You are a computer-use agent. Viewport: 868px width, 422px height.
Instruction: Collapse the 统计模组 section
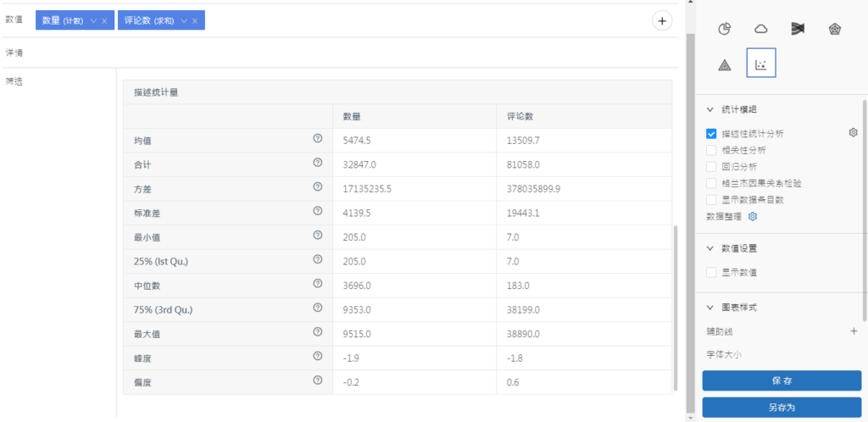709,109
